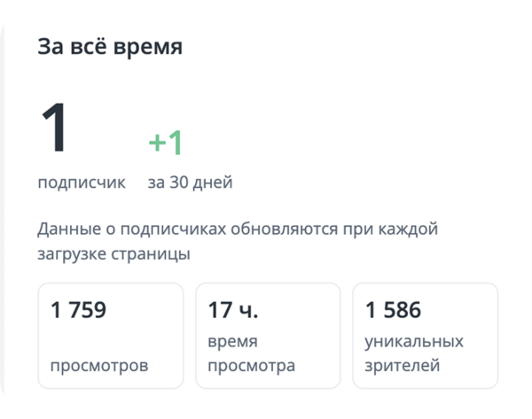The image size is (532, 419).
Task: Click the word "подписчиках" in the note
Action: (x=178, y=229)
